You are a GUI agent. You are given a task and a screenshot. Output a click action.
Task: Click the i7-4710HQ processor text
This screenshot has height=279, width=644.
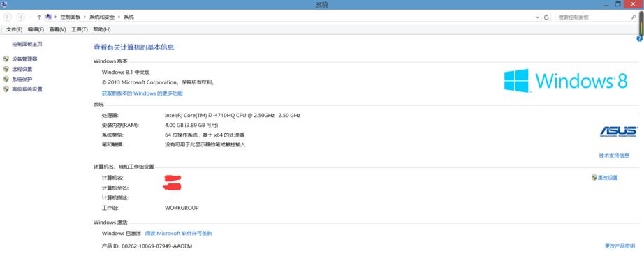pyautogui.click(x=233, y=116)
